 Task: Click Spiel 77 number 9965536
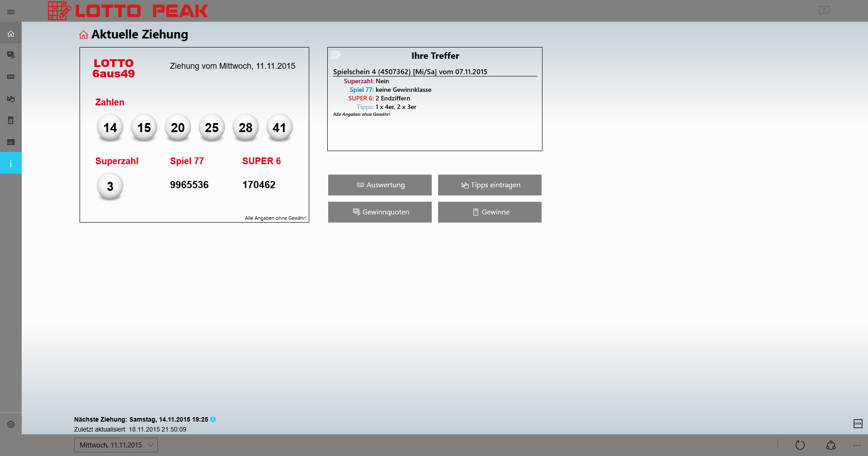[189, 185]
